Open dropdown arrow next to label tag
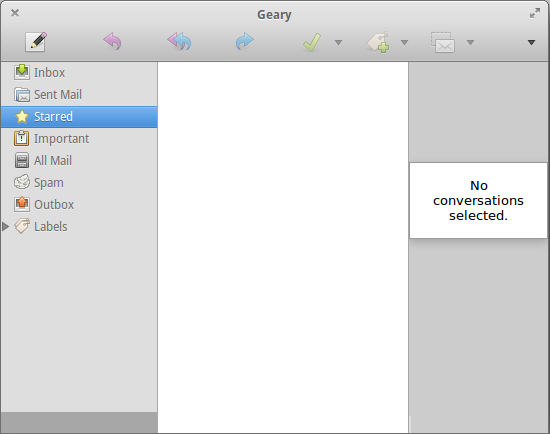The height and width of the screenshot is (434, 550). pyautogui.click(x=404, y=42)
